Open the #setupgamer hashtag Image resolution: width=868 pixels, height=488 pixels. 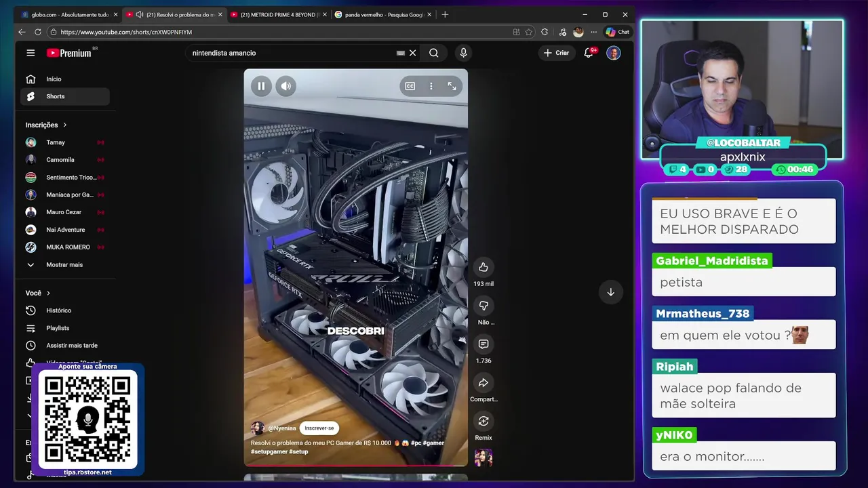click(x=269, y=451)
